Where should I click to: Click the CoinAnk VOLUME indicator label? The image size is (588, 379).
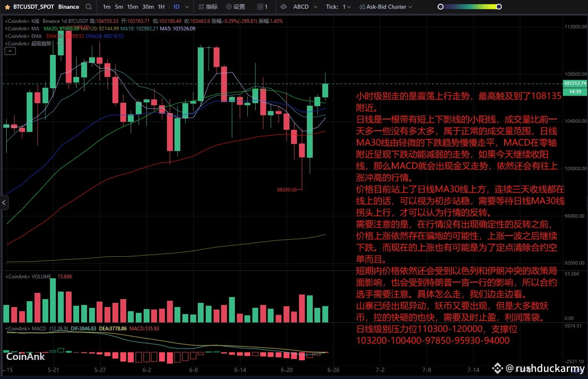click(28, 276)
